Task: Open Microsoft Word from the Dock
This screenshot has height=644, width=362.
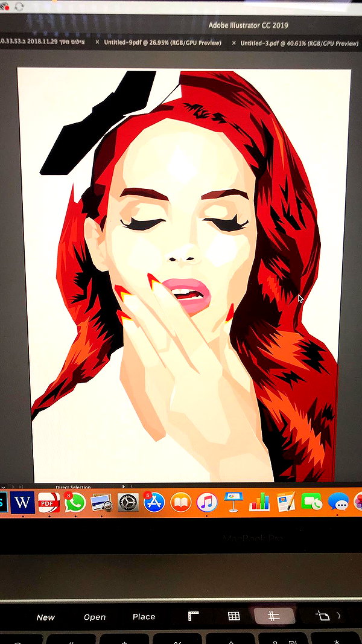Action: click(x=22, y=502)
